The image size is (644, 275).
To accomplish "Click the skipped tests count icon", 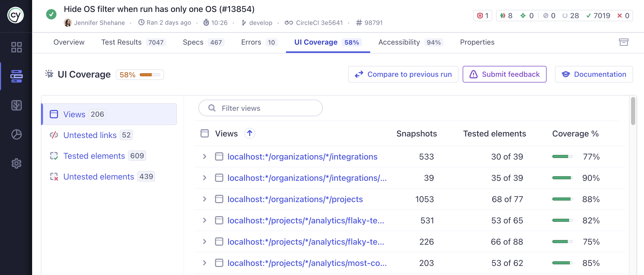I will point(546,16).
